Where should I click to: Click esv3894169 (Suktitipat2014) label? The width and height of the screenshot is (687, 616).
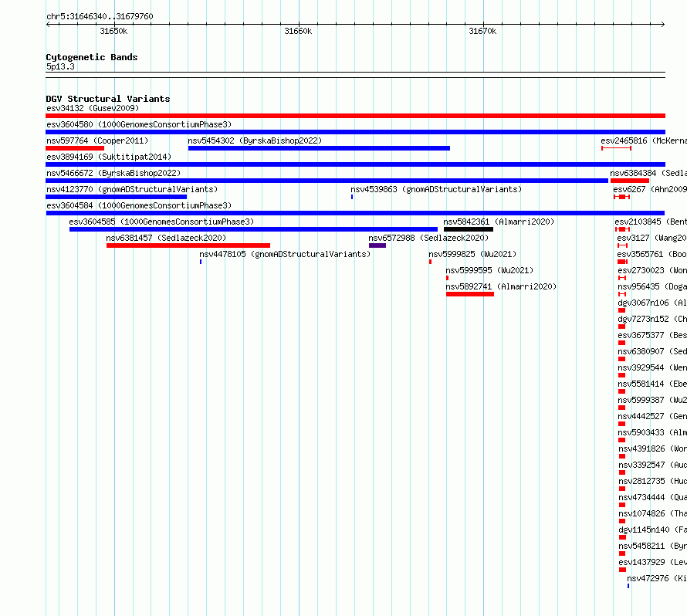(x=109, y=157)
